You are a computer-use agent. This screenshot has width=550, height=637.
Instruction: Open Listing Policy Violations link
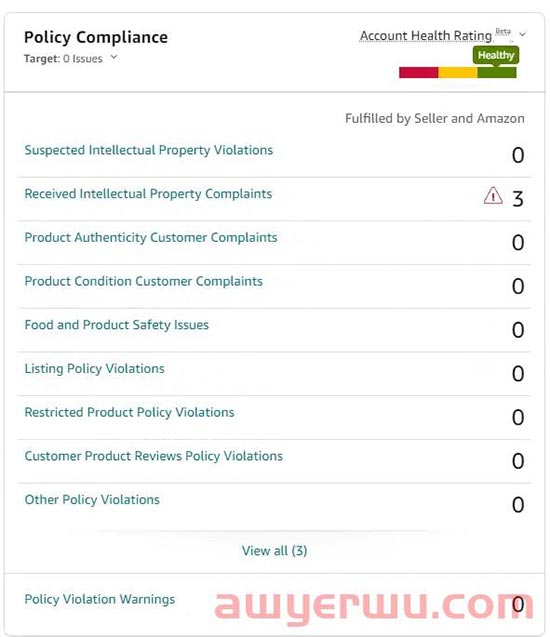pyautogui.click(x=95, y=369)
